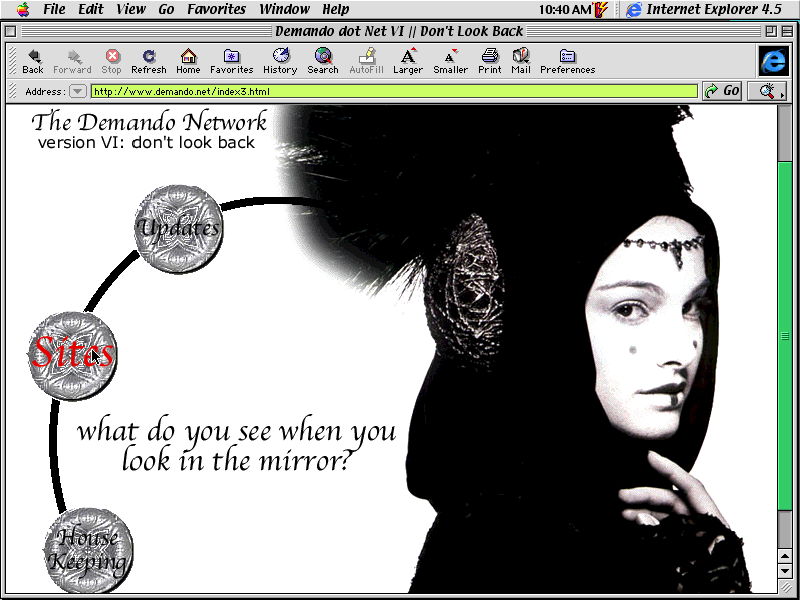Decrease text size with Smaller icon
Image resolution: width=800 pixels, height=600 pixels.
coord(450,61)
